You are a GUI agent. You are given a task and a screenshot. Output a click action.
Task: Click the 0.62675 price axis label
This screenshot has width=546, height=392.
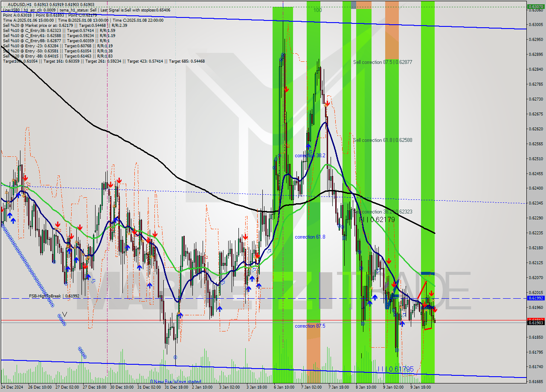pos(536,114)
